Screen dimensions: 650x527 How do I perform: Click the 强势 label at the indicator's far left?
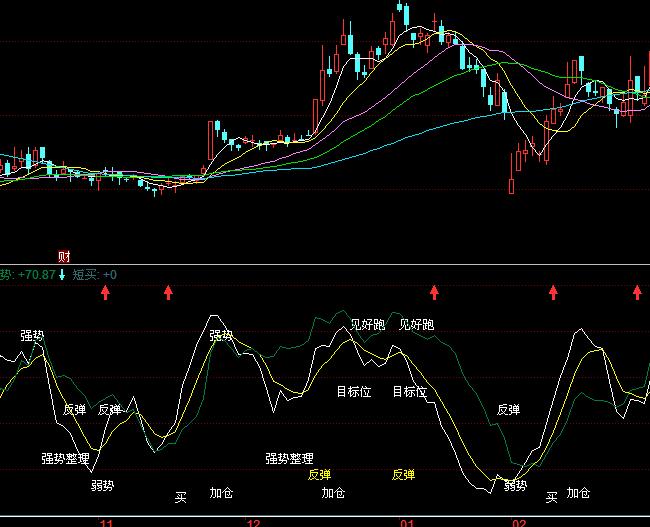[32, 336]
